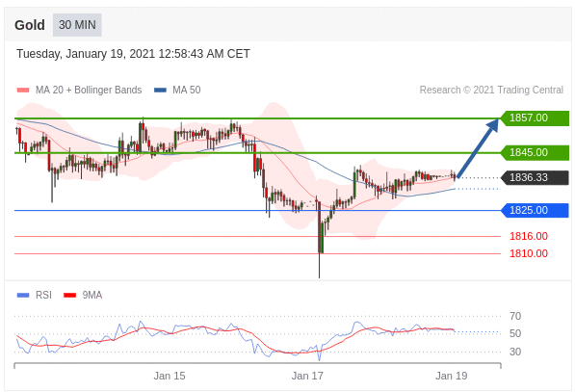Click the 1836.33 current price tag
Viewport: 575px width, 392px height.
pos(535,177)
